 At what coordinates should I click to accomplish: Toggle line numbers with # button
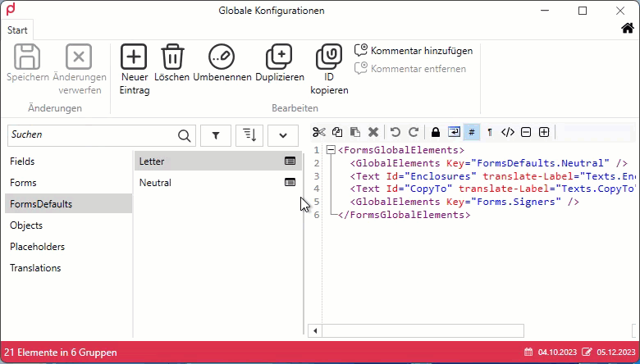coord(472,132)
